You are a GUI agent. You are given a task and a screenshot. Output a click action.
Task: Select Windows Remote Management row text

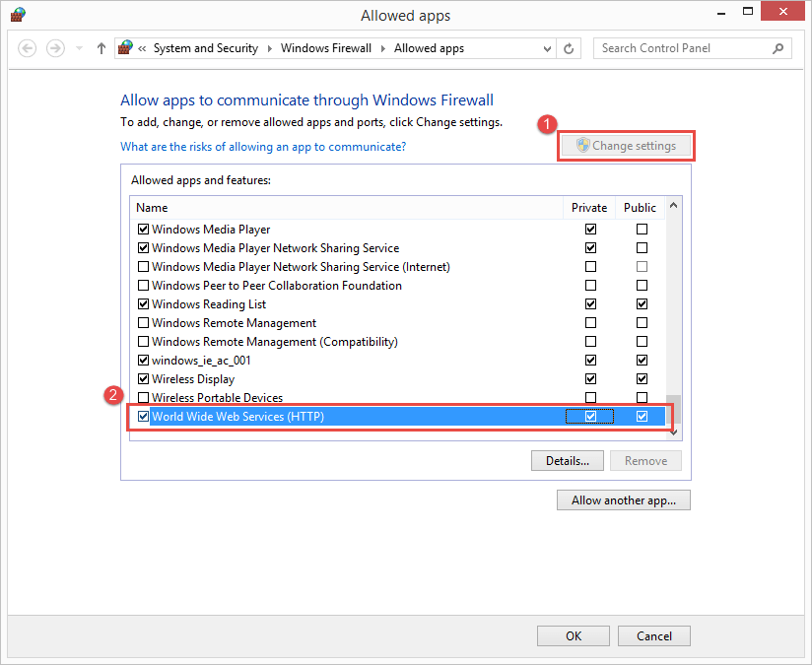point(235,323)
